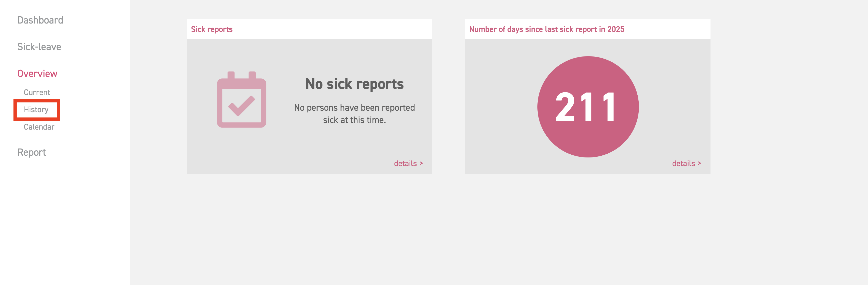This screenshot has width=868, height=285.
Task: Click the calendar checkmark icon
Action: tap(241, 99)
